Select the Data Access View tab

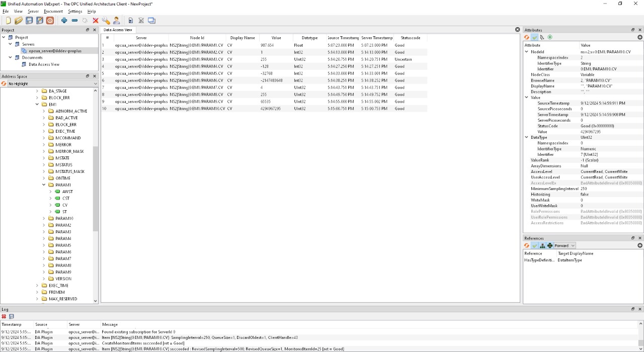[x=118, y=30]
